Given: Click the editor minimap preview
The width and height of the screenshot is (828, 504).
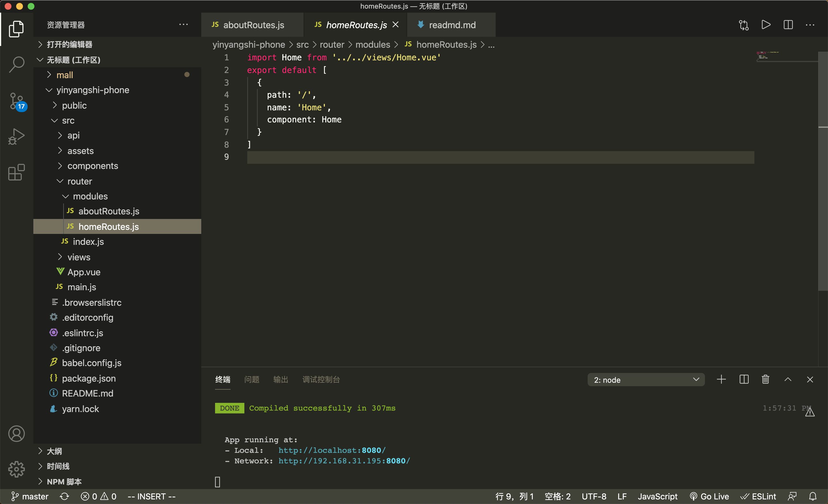Looking at the screenshot, I should pos(786,56).
